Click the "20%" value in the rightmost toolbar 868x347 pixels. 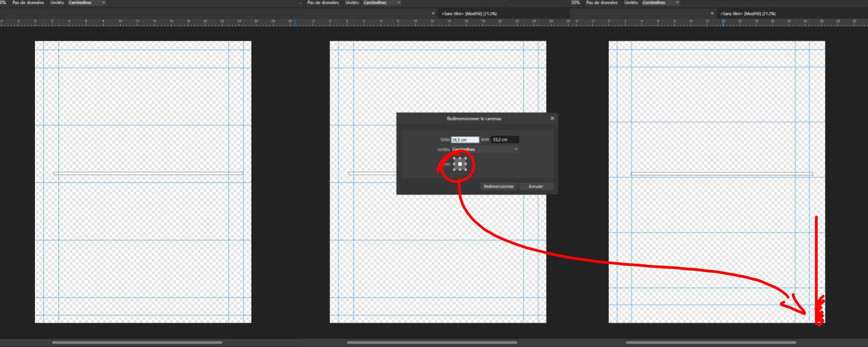[x=575, y=3]
